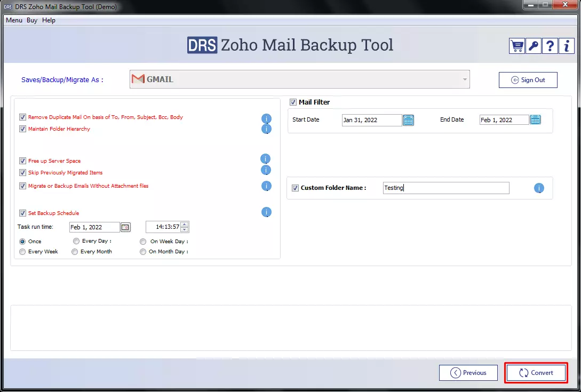Open the GMAIL Saves/Backup/Migrate As dropdown
581x392 pixels.
300,79
